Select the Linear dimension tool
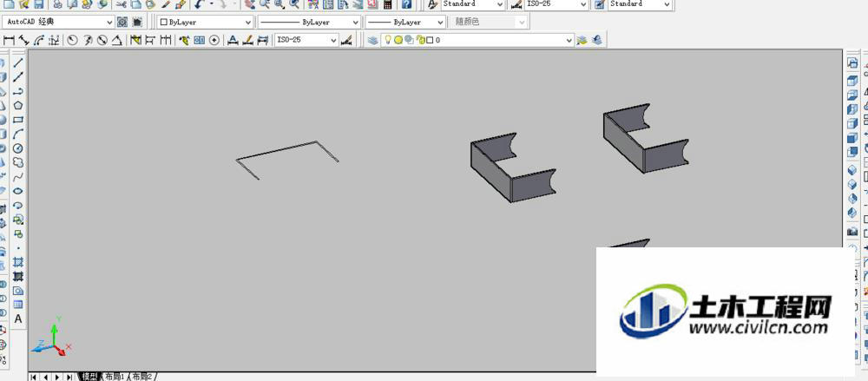The width and height of the screenshot is (868, 381). coord(9,40)
